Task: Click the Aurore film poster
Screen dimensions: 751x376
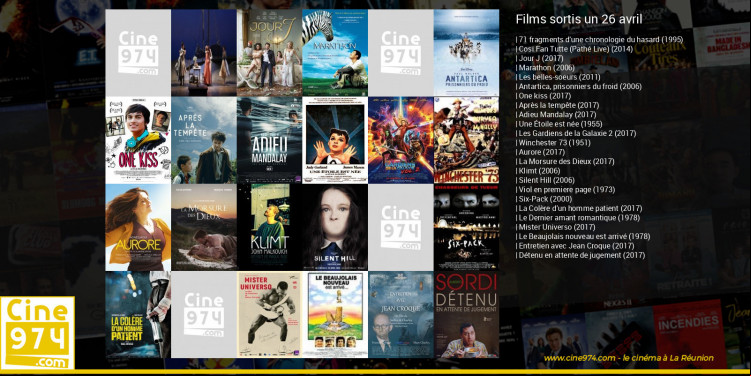Action: [138, 227]
